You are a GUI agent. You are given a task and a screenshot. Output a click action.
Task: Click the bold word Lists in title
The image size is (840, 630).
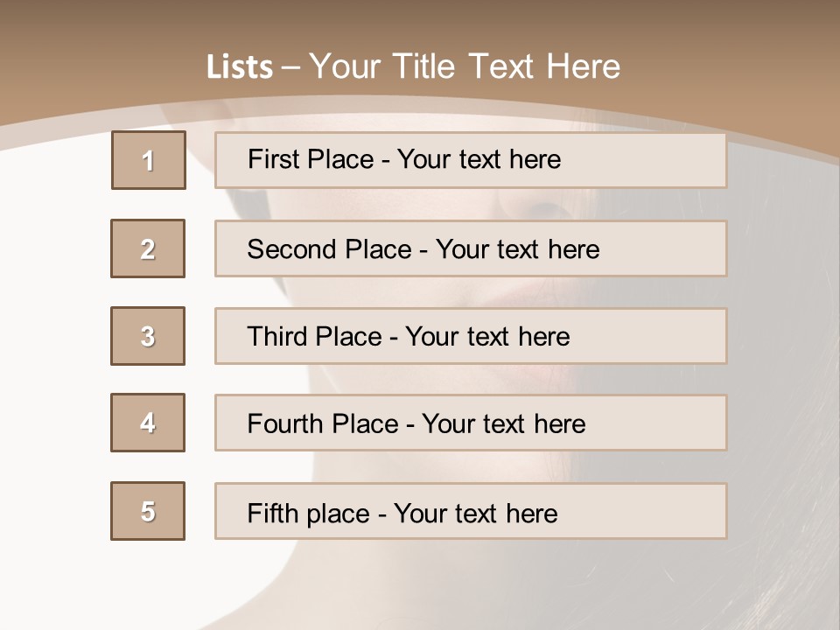tap(240, 66)
